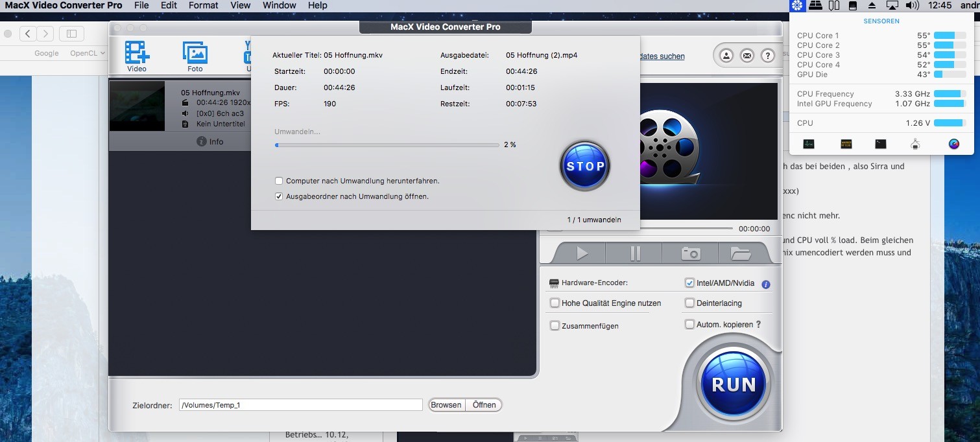
Task: Click the hardware encoder info icon
Action: click(x=766, y=284)
